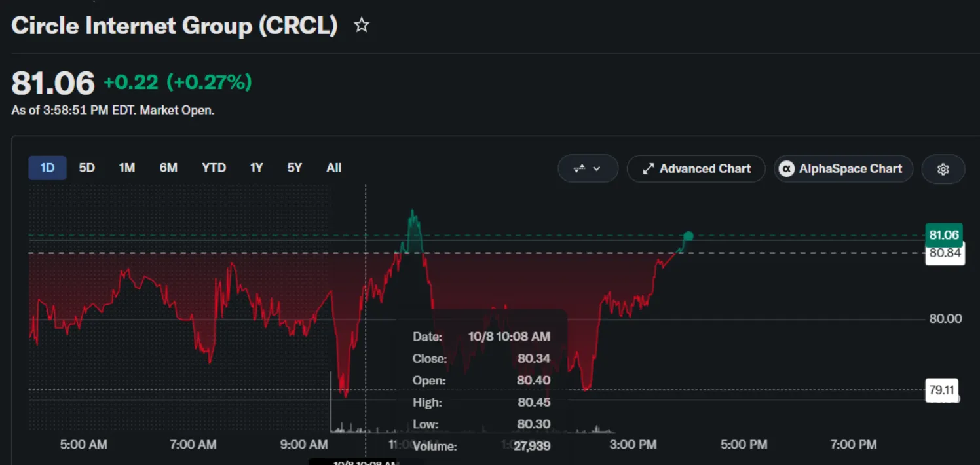
Task: Click the alpha logo on AlphaSpace Chart
Action: tap(786, 169)
